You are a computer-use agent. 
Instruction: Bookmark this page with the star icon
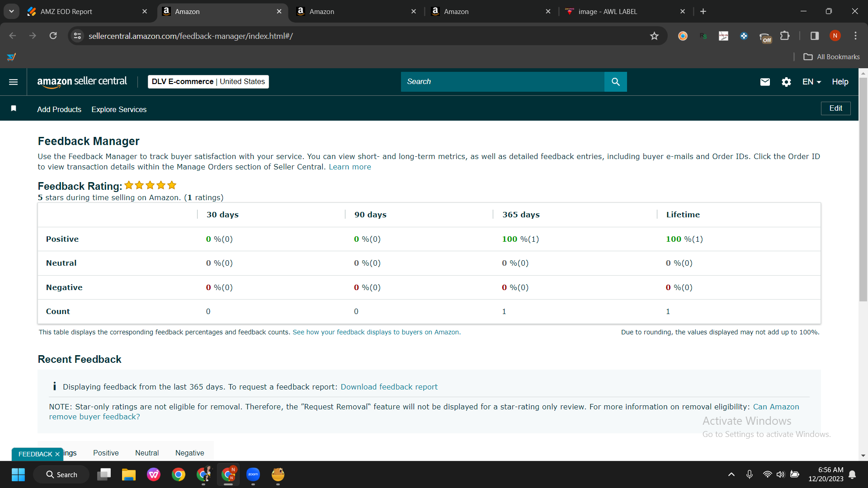(x=654, y=36)
